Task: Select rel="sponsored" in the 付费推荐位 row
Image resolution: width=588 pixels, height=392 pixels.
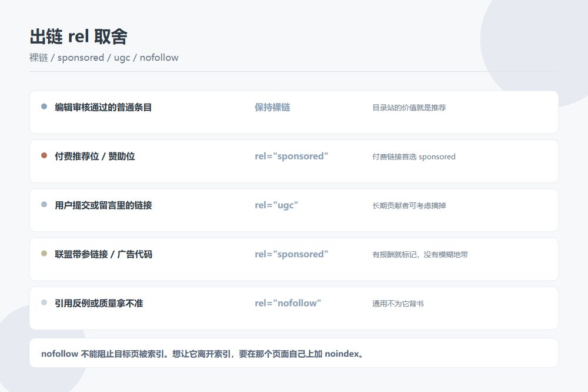Action: (x=292, y=156)
